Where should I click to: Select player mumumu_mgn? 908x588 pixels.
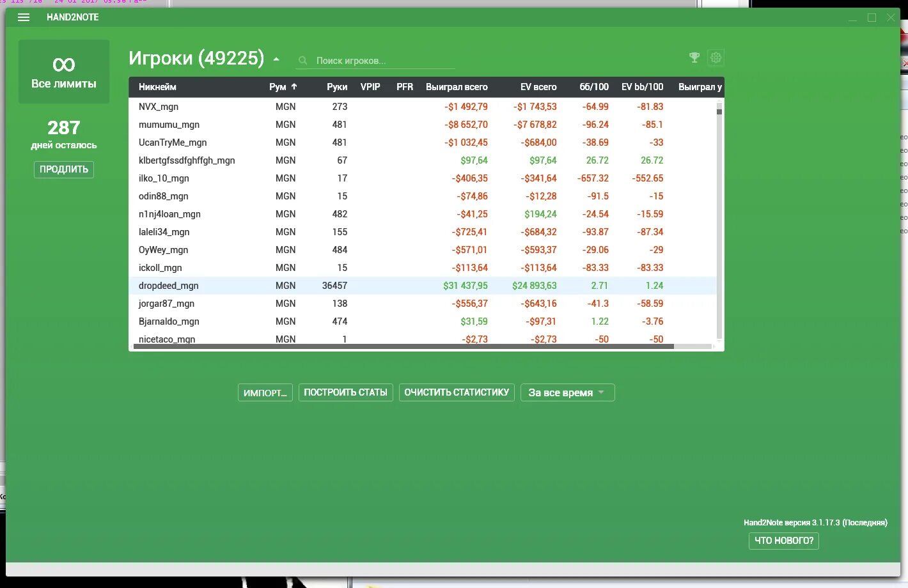(169, 125)
